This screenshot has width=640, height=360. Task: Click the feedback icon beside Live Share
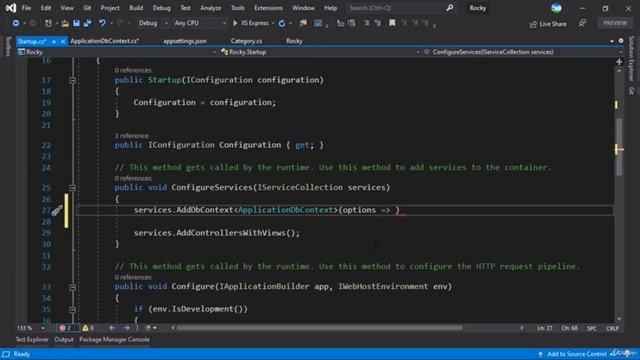(x=582, y=24)
